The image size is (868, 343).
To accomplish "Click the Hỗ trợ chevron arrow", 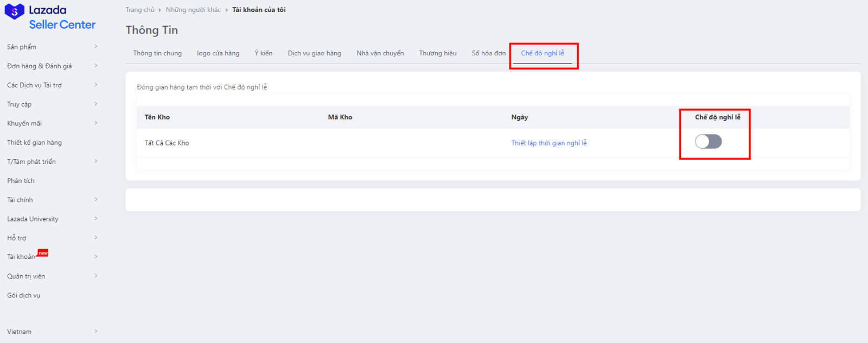I will (x=96, y=238).
